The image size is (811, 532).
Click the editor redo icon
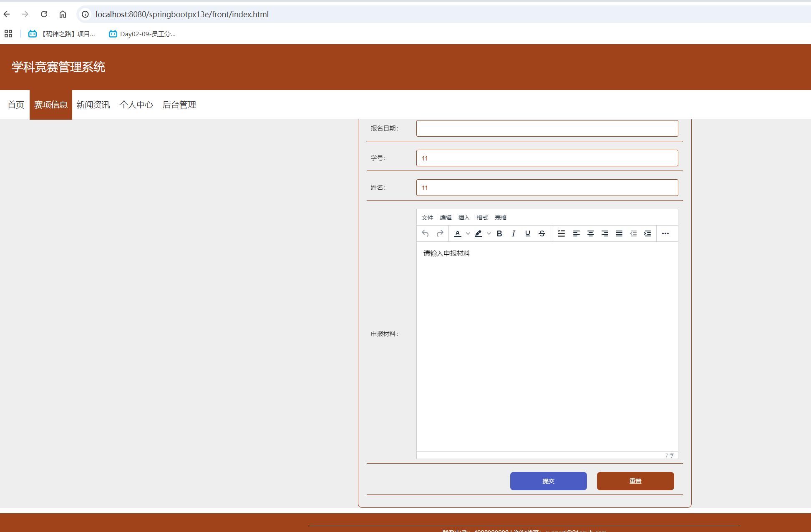click(x=440, y=233)
